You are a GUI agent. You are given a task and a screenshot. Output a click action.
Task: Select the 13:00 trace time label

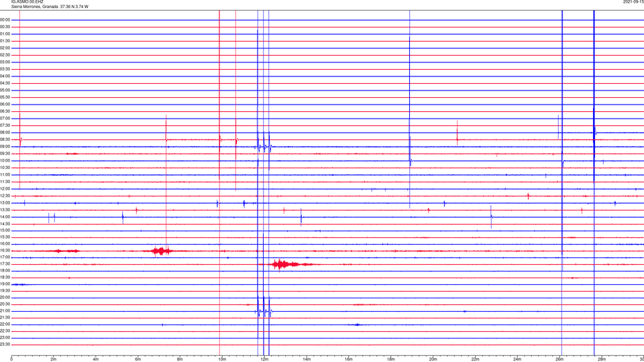(5, 202)
